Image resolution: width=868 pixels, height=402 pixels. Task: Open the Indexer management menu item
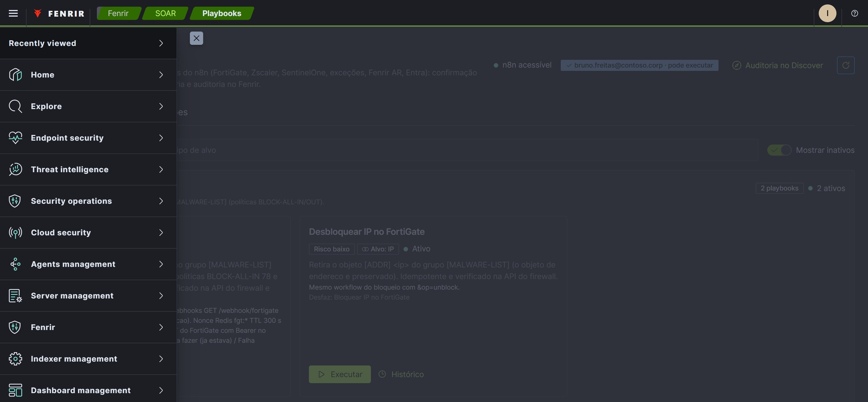pyautogui.click(x=88, y=359)
